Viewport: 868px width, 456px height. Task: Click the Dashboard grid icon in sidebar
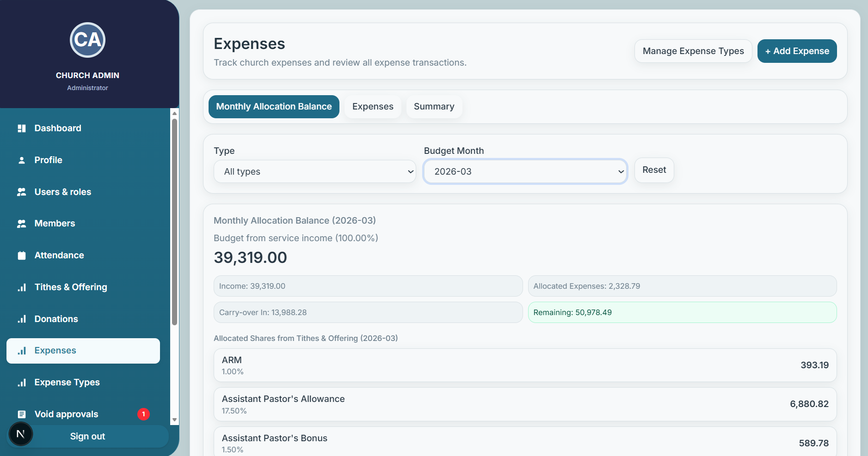[x=22, y=128]
